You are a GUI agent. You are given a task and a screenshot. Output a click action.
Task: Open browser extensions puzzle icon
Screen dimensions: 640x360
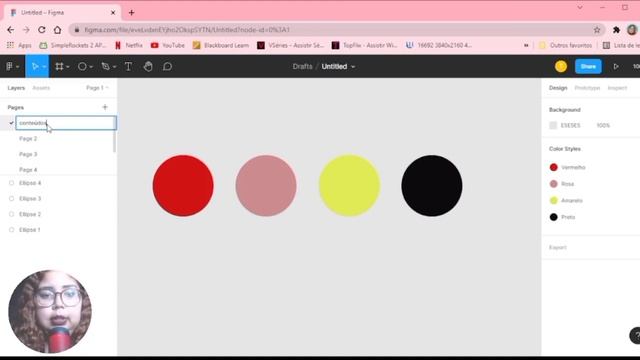coord(616,30)
